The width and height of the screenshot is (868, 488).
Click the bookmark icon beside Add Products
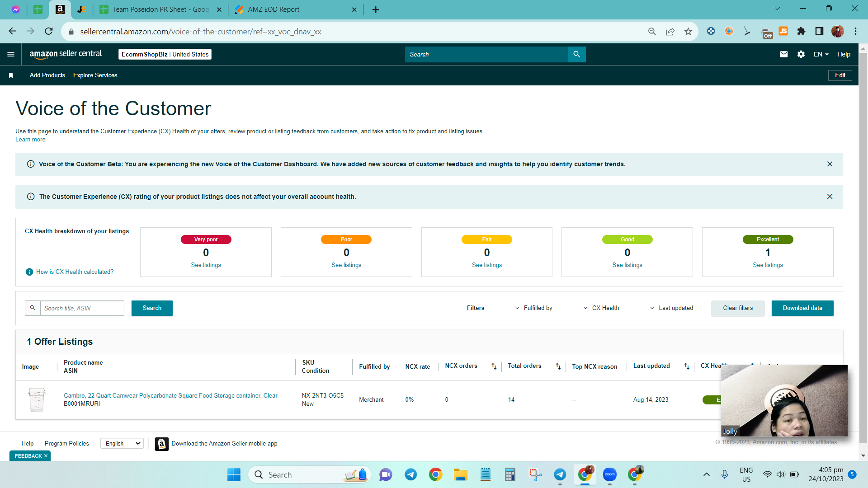coord(11,75)
